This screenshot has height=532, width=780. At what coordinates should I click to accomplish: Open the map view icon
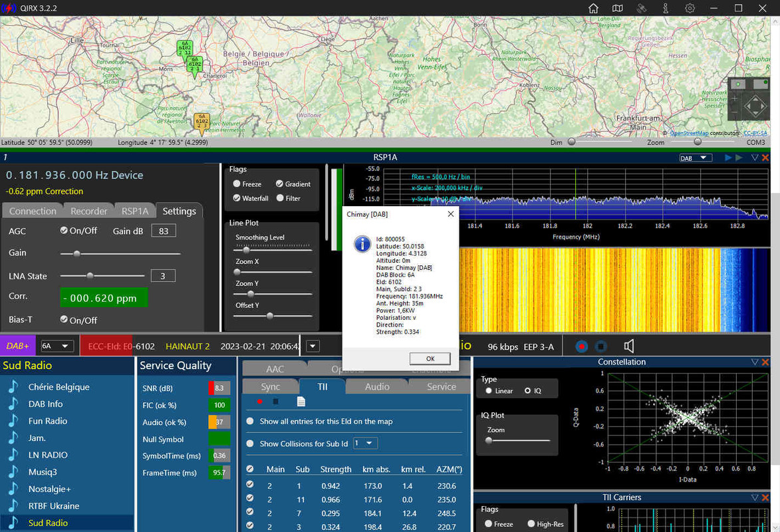coord(618,9)
